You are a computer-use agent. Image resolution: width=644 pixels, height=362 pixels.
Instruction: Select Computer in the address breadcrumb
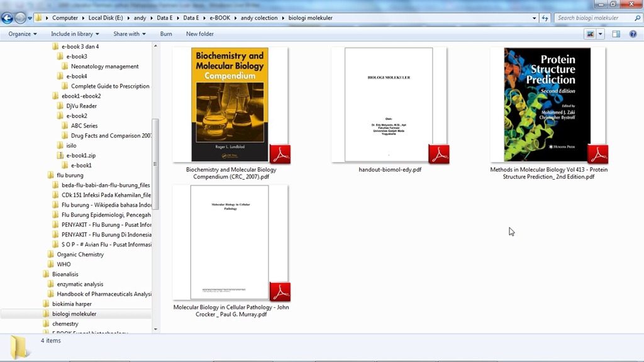coord(65,18)
